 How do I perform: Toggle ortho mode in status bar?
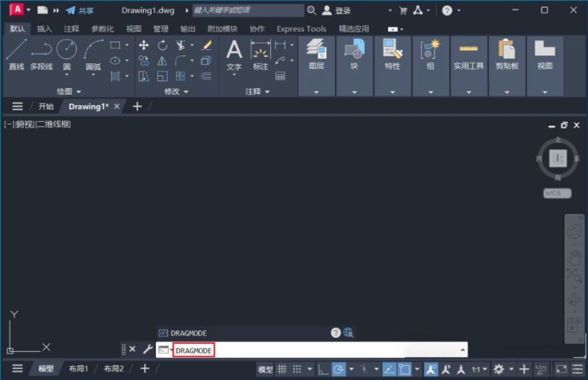coord(323,369)
